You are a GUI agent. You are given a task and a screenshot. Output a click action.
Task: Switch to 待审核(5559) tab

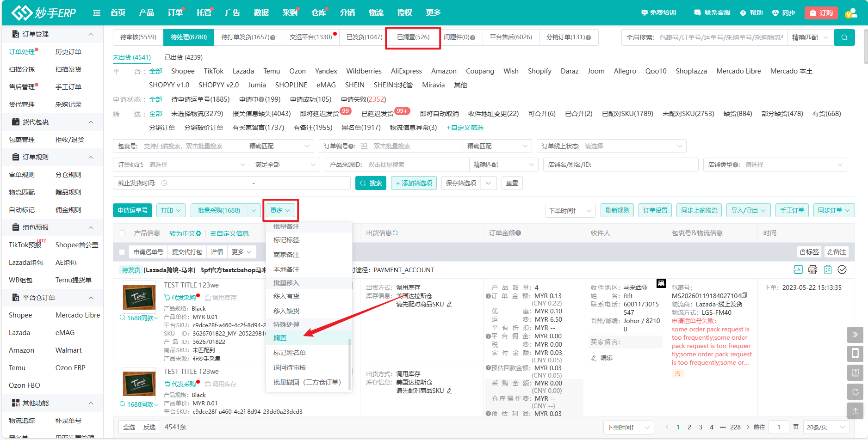tap(138, 37)
